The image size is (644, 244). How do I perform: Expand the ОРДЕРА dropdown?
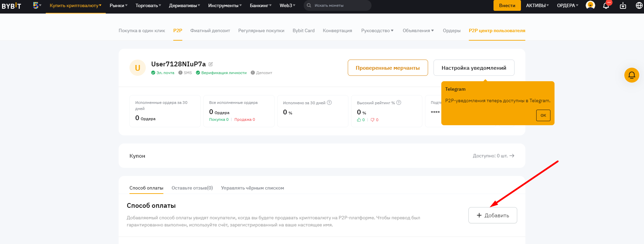pyautogui.click(x=568, y=5)
